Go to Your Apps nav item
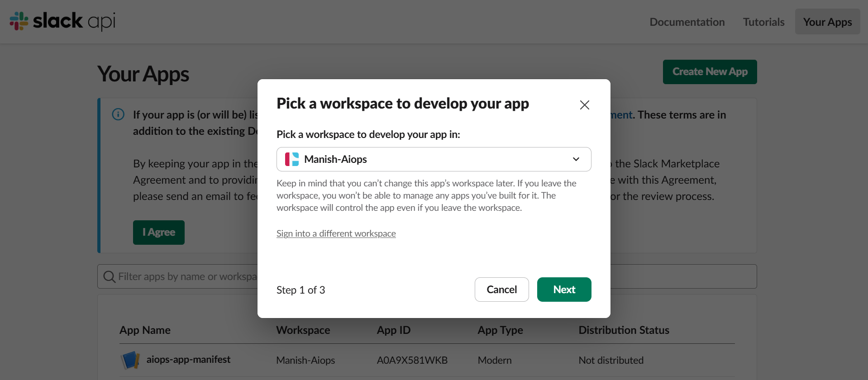The height and width of the screenshot is (380, 868). pyautogui.click(x=827, y=22)
